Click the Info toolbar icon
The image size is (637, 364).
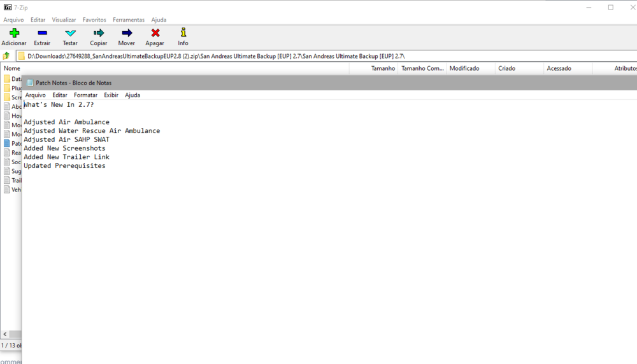183,32
